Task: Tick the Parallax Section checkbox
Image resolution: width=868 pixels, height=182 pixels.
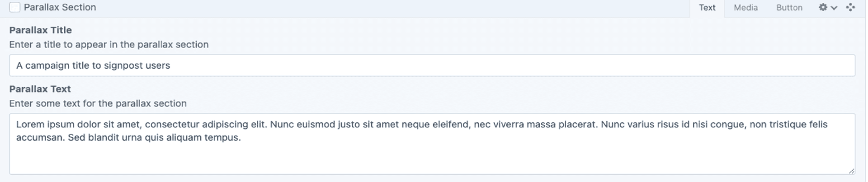Action: click(14, 7)
